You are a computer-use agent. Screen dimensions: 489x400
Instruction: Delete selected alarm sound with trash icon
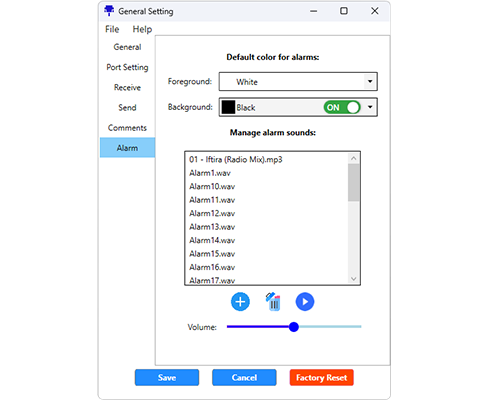pos(273,302)
